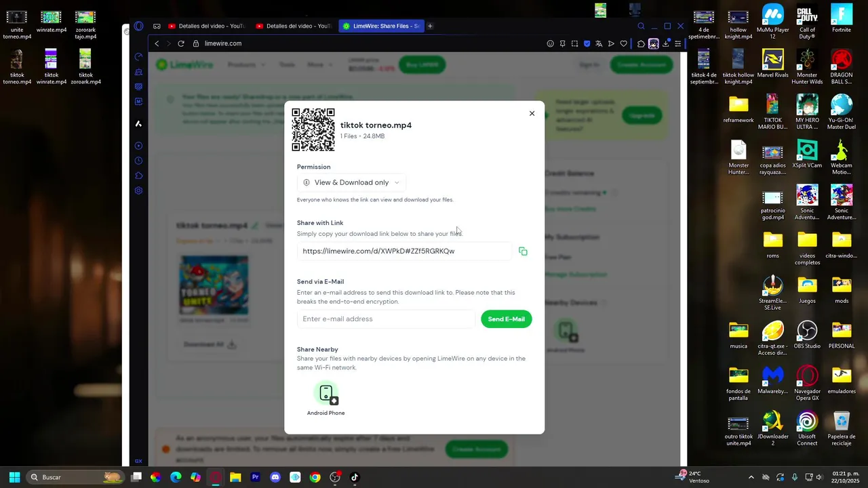868x488 pixels.
Task: Click the QR code image in dialog
Action: click(x=313, y=129)
